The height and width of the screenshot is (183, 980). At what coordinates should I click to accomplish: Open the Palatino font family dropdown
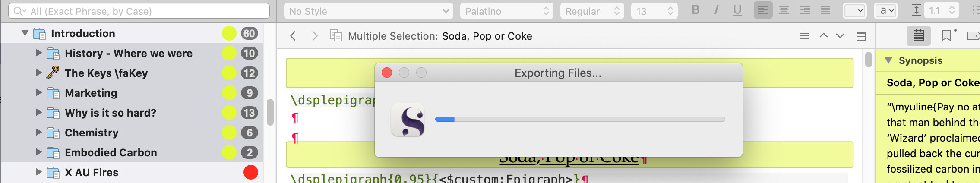point(507,11)
